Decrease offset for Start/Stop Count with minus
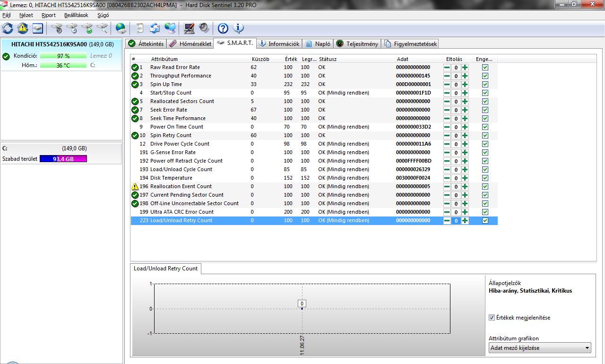 pos(447,93)
